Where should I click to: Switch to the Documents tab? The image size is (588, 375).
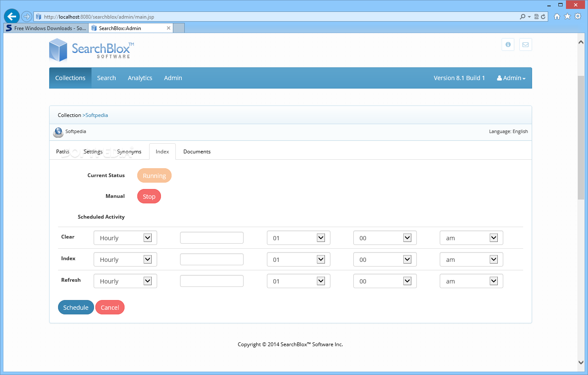click(x=197, y=152)
